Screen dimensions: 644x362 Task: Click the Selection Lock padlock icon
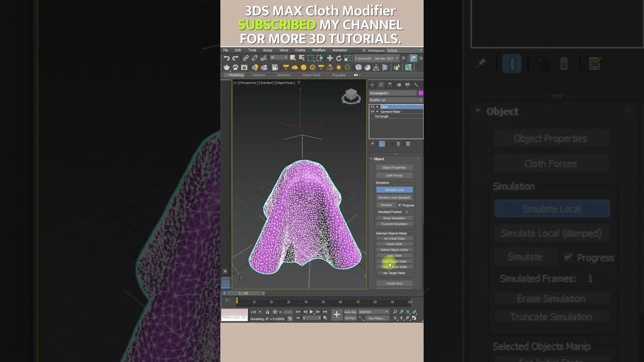267,312
